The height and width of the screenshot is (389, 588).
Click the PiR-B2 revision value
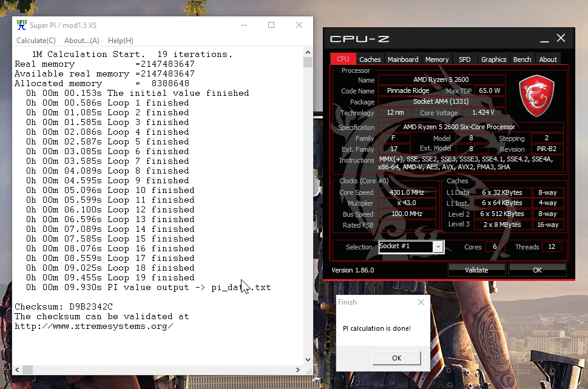547,149
